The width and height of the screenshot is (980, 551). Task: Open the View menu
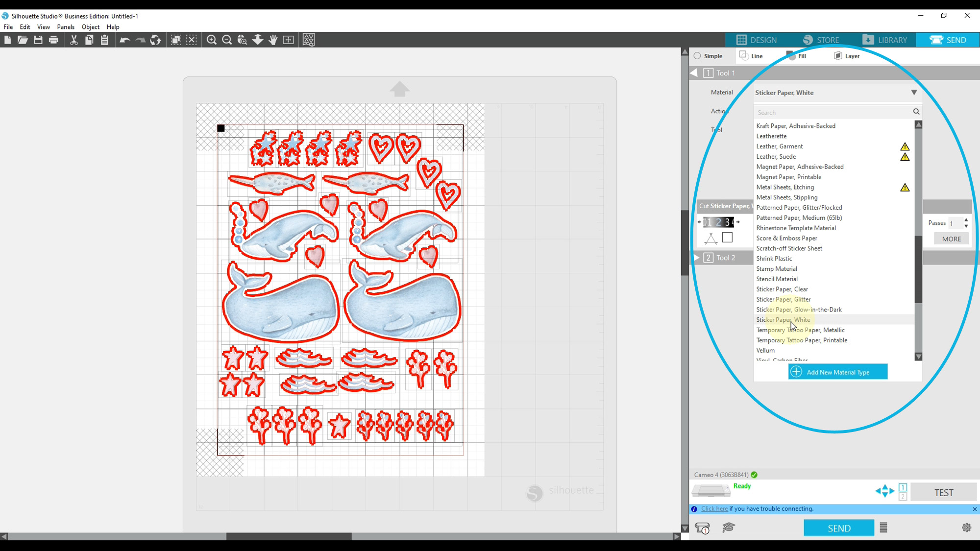[x=44, y=27]
